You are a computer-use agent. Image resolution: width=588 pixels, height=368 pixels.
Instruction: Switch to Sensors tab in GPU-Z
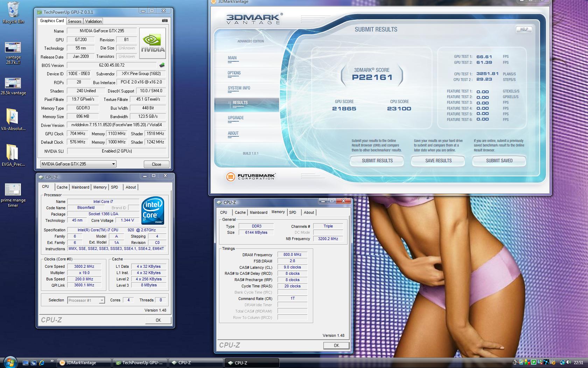tap(75, 21)
